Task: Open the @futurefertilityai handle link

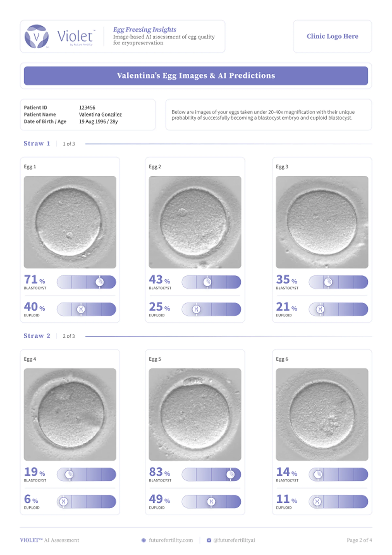Action: (x=234, y=540)
